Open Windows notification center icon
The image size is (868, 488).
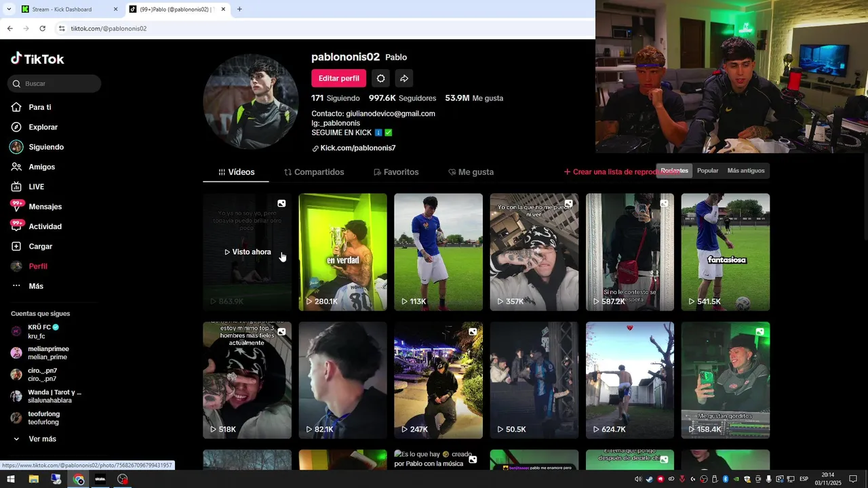[853, 479]
